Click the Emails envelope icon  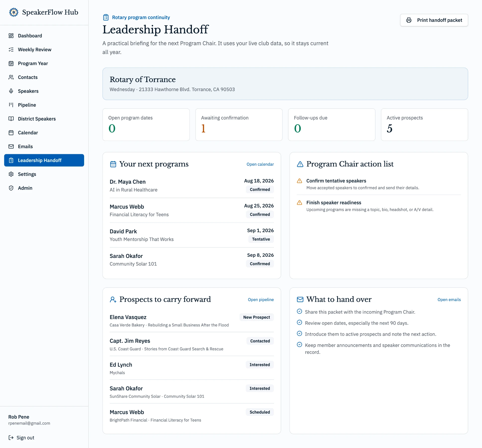tap(11, 146)
